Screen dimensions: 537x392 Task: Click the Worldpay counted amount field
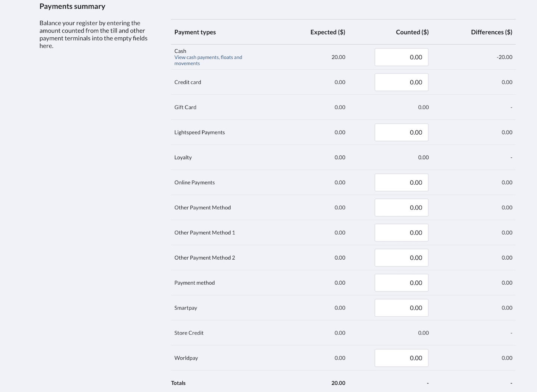[x=401, y=358]
